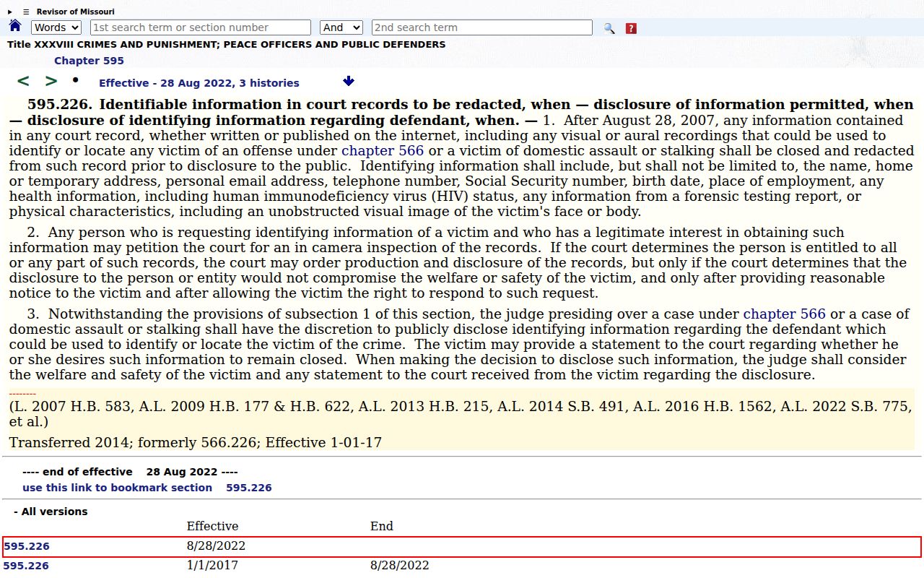
Task: Click the magnifying glass search icon
Action: point(609,28)
